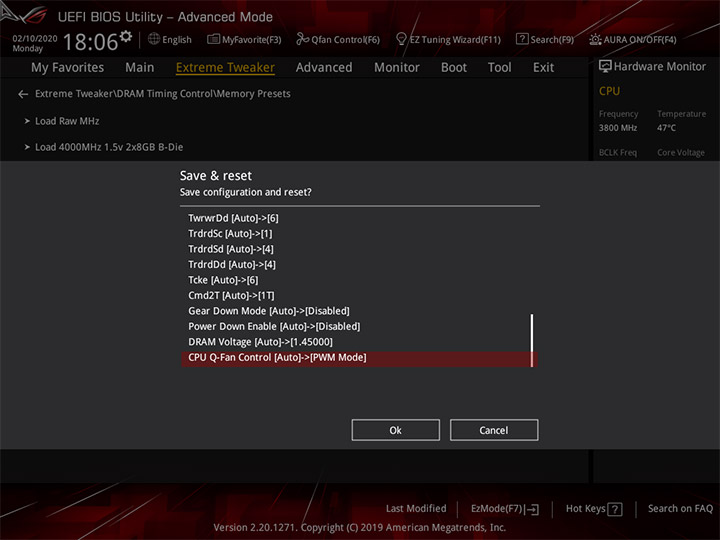Click the EzMode(F7) switch arrow icon
The image size is (720, 540).
coord(532,509)
